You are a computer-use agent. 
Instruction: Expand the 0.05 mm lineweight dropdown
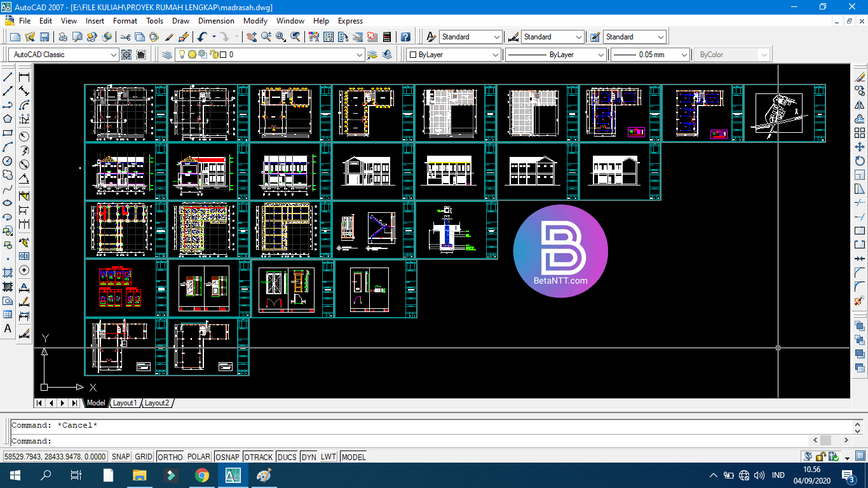[x=684, y=55]
